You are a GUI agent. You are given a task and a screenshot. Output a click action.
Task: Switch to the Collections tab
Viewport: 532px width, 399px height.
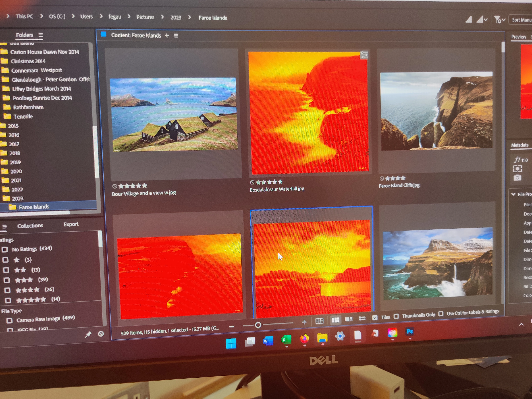30,226
